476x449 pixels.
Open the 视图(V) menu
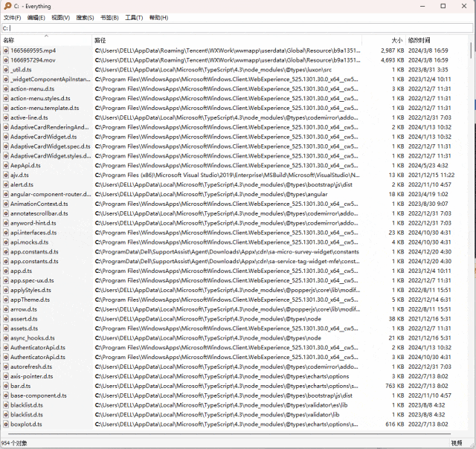60,18
